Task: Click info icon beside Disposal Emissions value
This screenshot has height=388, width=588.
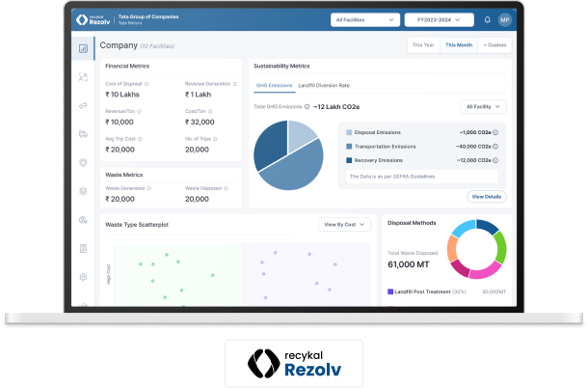Action: pos(495,132)
